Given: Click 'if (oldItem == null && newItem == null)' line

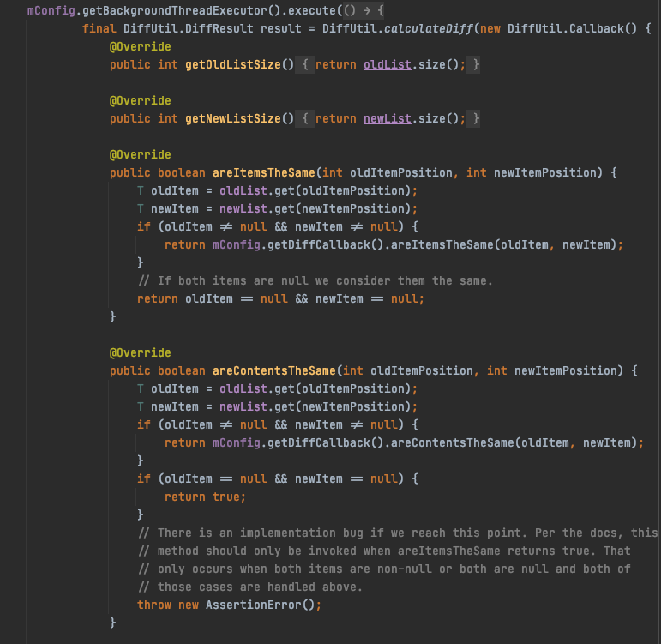Looking at the screenshot, I should coord(278,479).
